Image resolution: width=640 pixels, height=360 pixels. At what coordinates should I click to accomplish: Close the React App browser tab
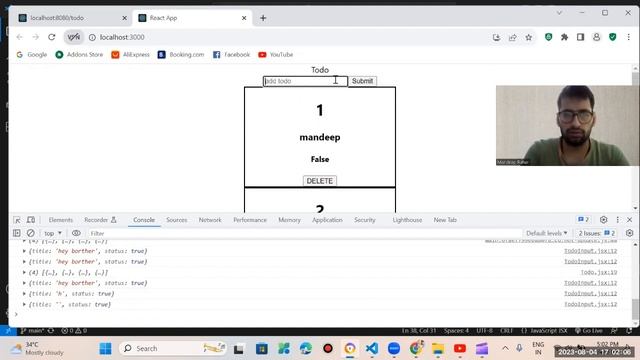(x=244, y=18)
